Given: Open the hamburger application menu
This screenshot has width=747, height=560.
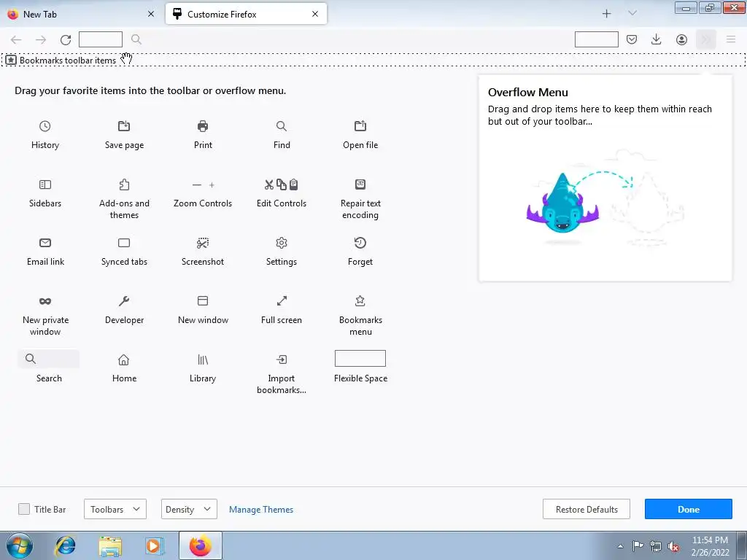Looking at the screenshot, I should tap(731, 39).
